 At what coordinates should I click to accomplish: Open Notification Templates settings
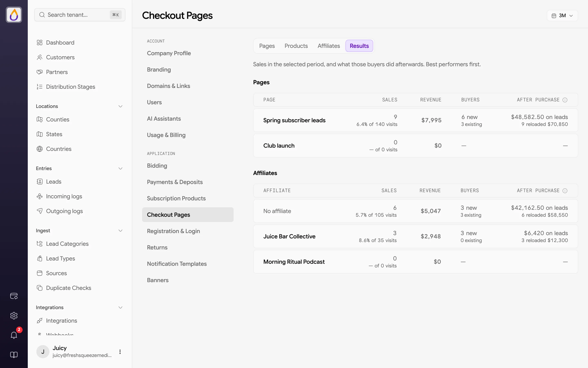[177, 264]
